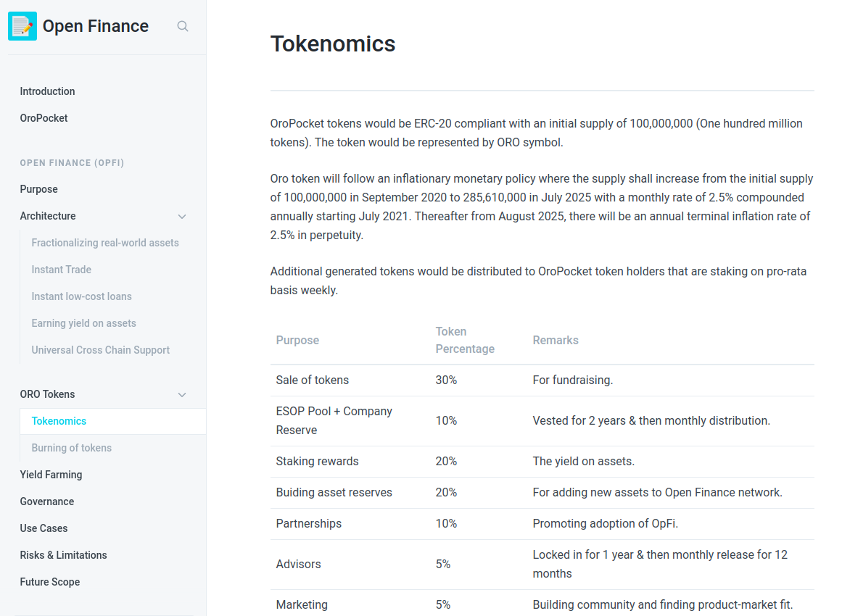
Task: Collapse the ORO Tokens section chevron
Action: [182, 394]
